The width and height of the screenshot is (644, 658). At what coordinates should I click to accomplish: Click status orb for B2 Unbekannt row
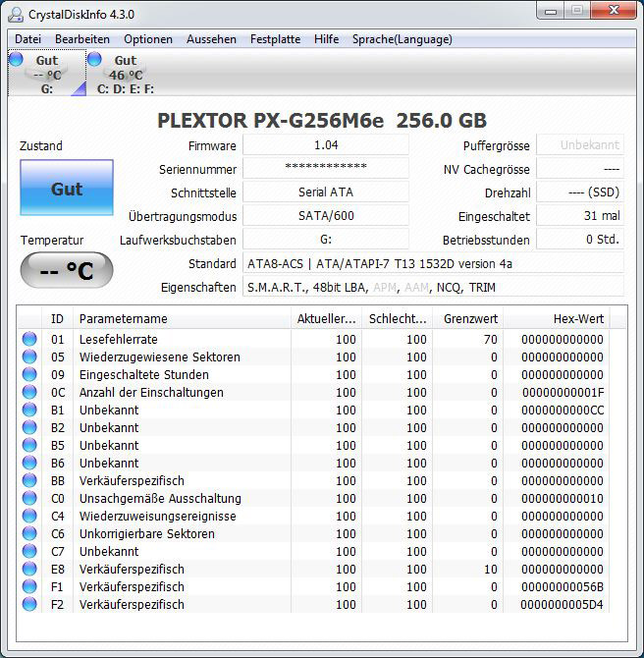point(29,427)
